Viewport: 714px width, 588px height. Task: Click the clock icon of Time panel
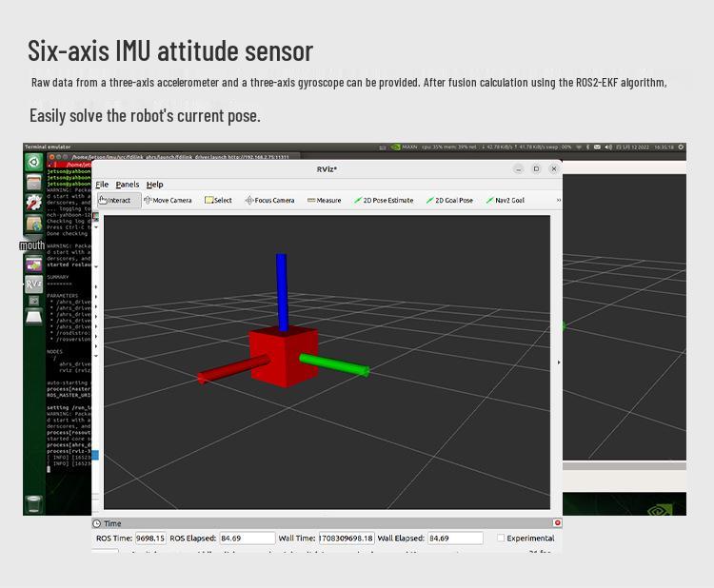pyautogui.click(x=96, y=523)
